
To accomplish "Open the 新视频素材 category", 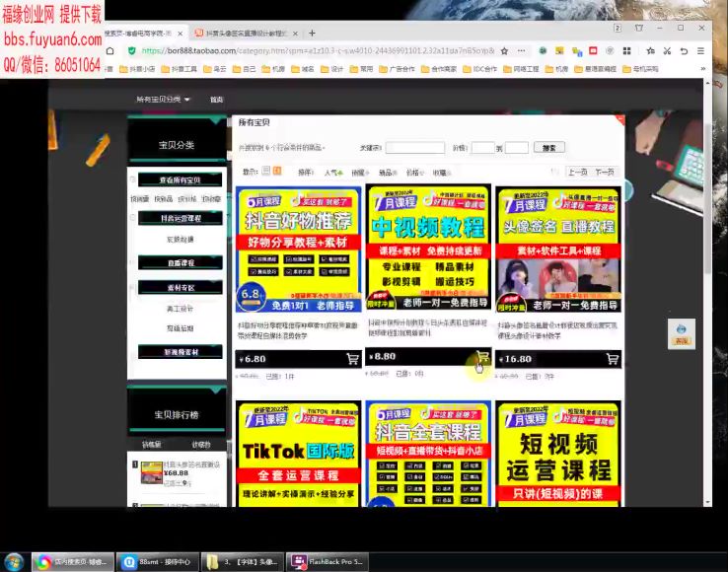I will click(181, 352).
